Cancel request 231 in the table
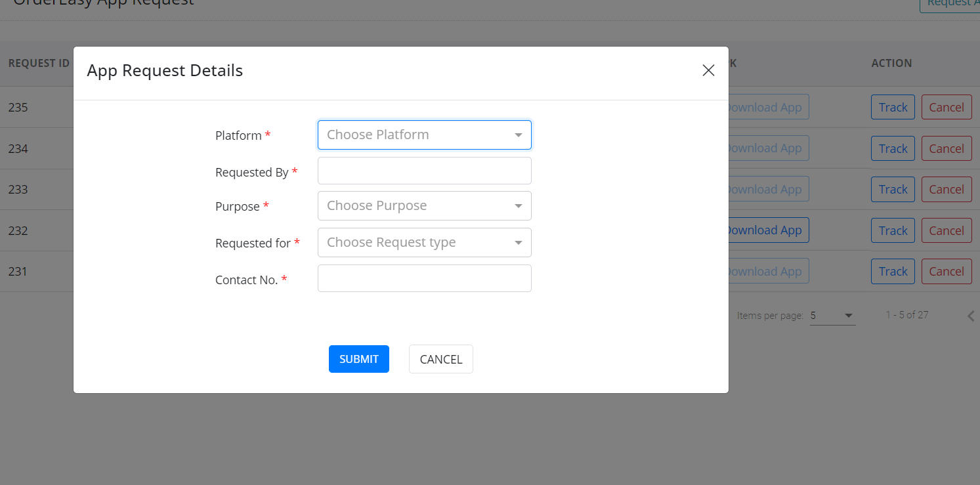The width and height of the screenshot is (980, 485). coord(946,271)
